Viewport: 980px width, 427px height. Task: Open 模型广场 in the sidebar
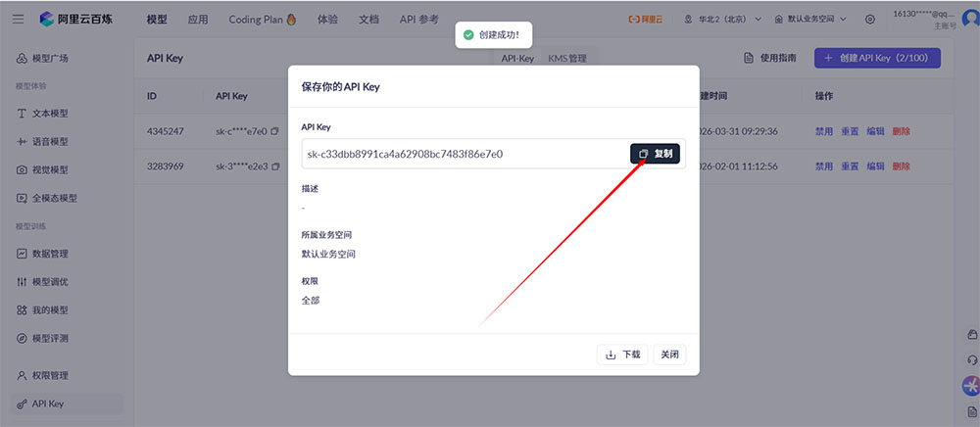pyautogui.click(x=42, y=58)
